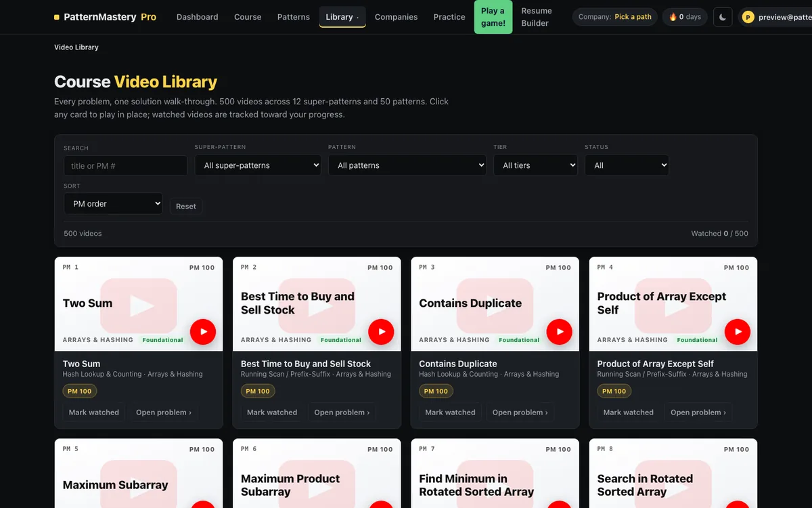This screenshot has height=508, width=812.
Task: Reset the video filters
Action: [186, 207]
